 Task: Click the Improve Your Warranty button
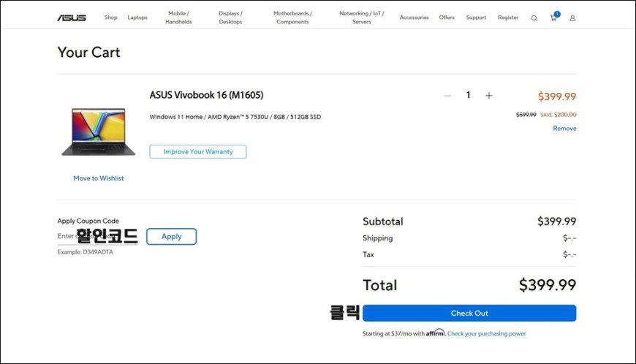(x=198, y=151)
